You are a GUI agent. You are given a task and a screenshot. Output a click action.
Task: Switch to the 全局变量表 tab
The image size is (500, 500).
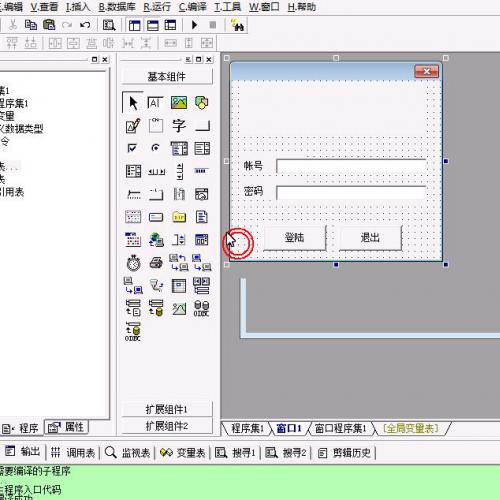point(411,428)
